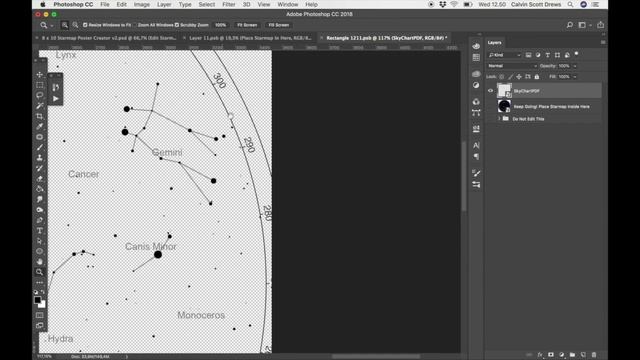Select the Eraser tool

[x=40, y=178]
